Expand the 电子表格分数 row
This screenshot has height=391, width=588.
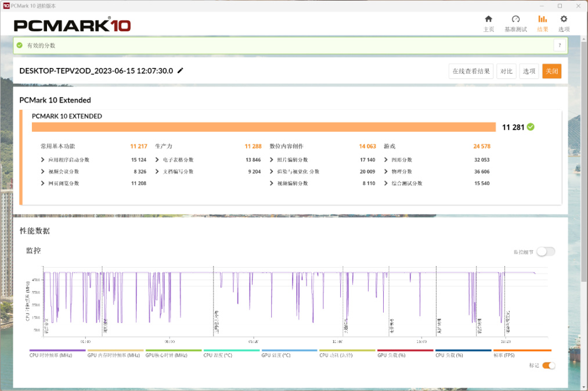point(157,160)
